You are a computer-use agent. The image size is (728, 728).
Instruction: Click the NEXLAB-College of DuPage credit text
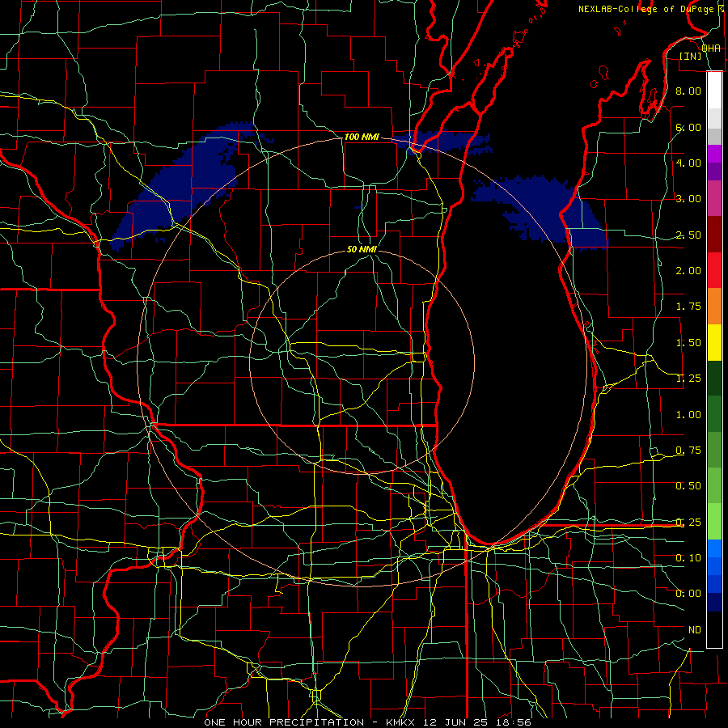click(x=645, y=9)
